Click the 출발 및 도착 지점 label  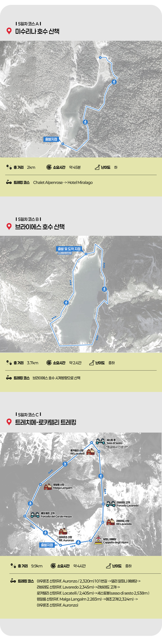[69, 249]
